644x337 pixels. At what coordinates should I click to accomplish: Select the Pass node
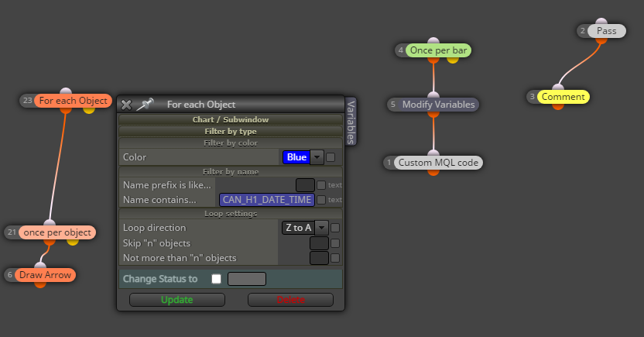click(607, 31)
